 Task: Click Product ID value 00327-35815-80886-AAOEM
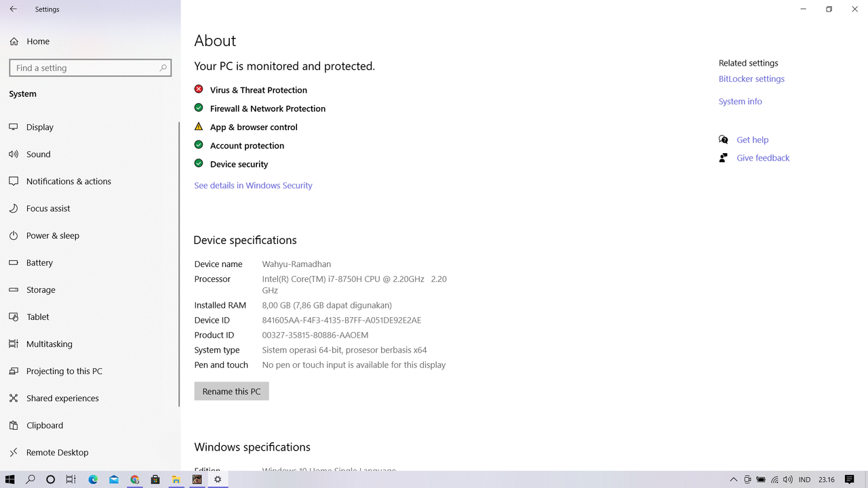coord(315,335)
